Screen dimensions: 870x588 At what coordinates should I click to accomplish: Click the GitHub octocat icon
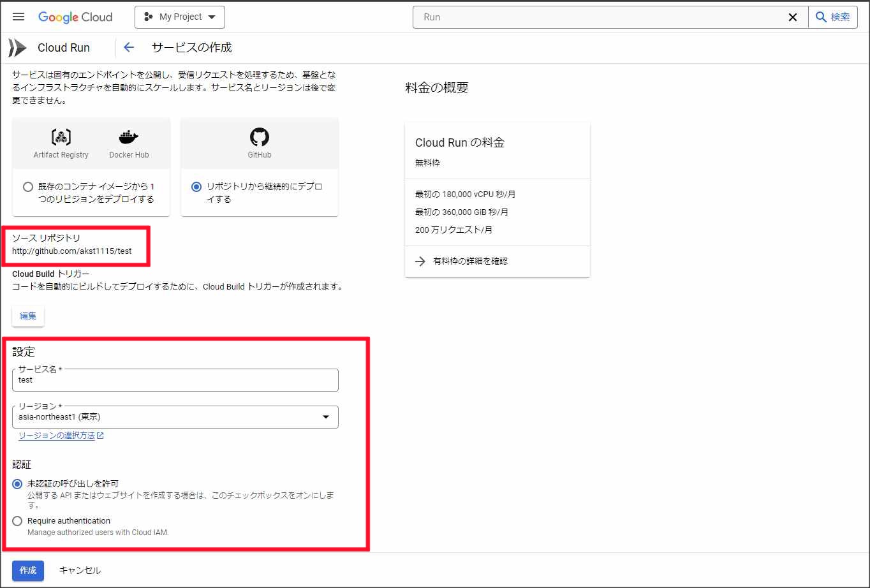point(260,136)
